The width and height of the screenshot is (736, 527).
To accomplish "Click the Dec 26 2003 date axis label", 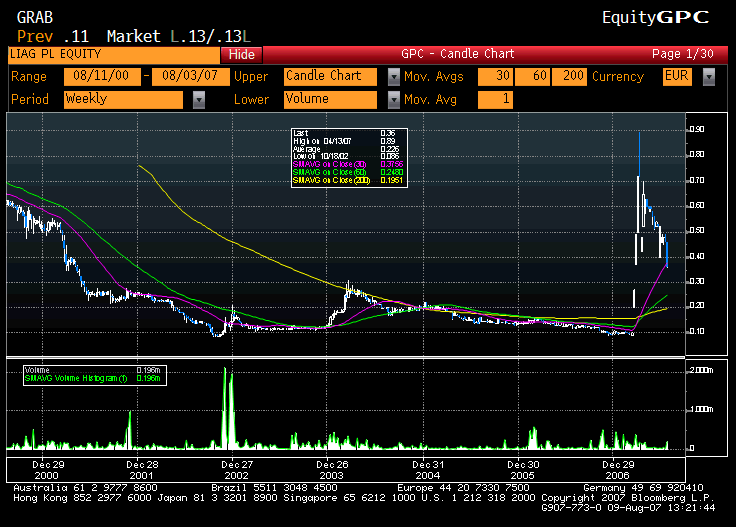I will [x=332, y=470].
